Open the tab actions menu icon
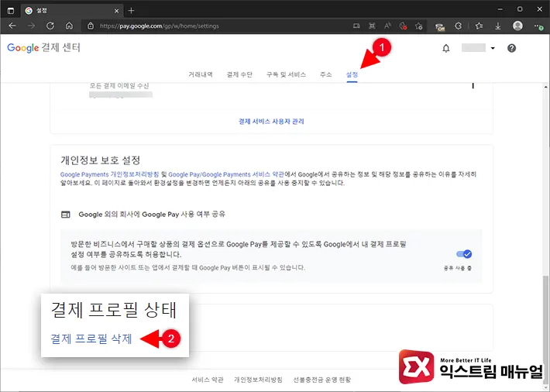550x392 pixels. click(11, 11)
